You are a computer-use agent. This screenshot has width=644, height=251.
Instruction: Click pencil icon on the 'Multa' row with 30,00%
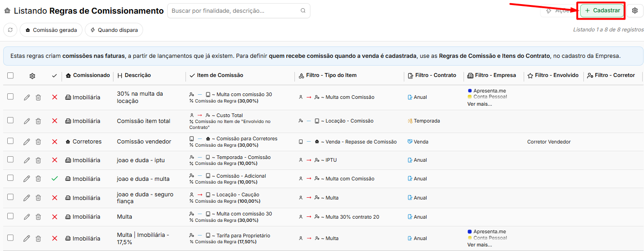pyautogui.click(x=27, y=217)
